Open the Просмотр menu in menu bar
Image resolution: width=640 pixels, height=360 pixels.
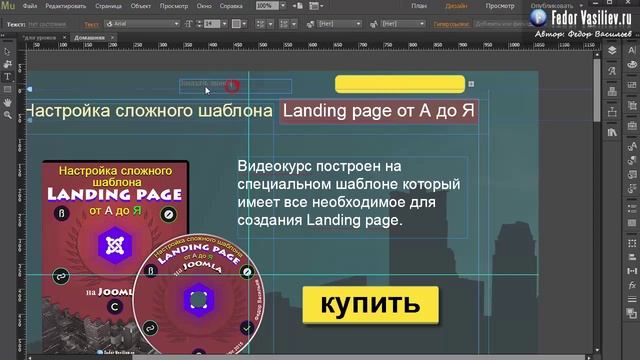click(x=174, y=6)
